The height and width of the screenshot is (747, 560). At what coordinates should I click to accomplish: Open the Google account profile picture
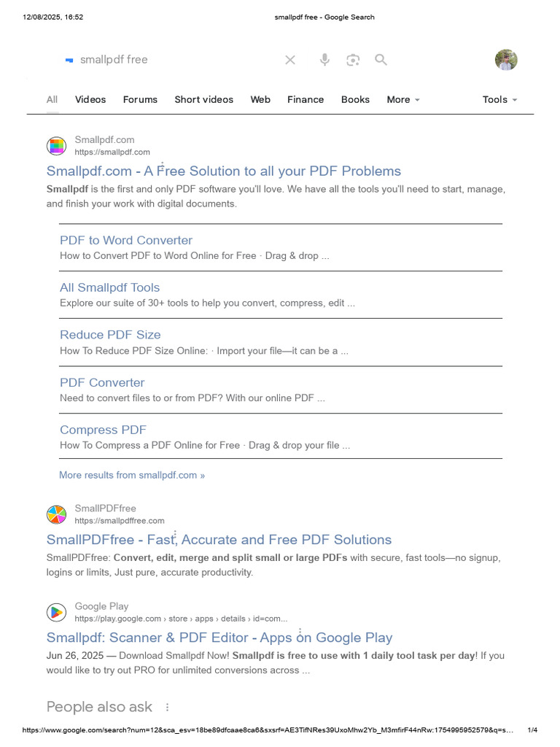pos(506,60)
